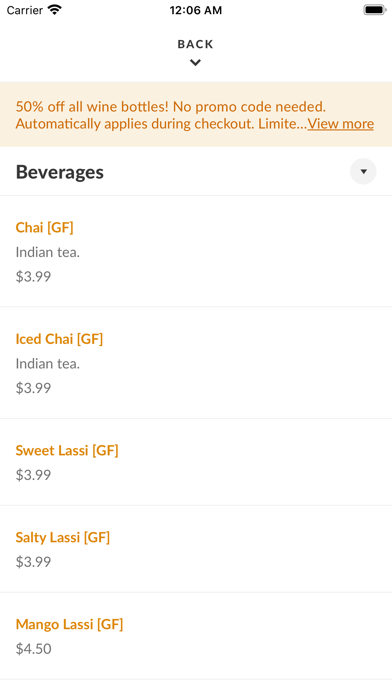
Task: Tap the Indian tea description under Iced Chai
Action: point(48,364)
